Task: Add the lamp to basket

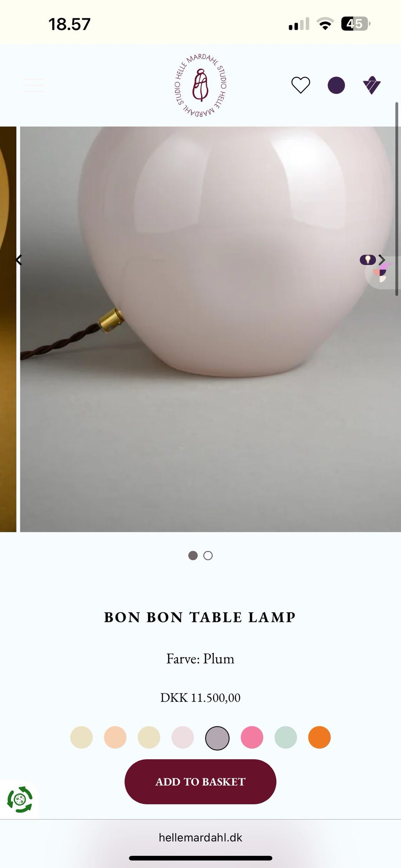Action: (x=200, y=781)
